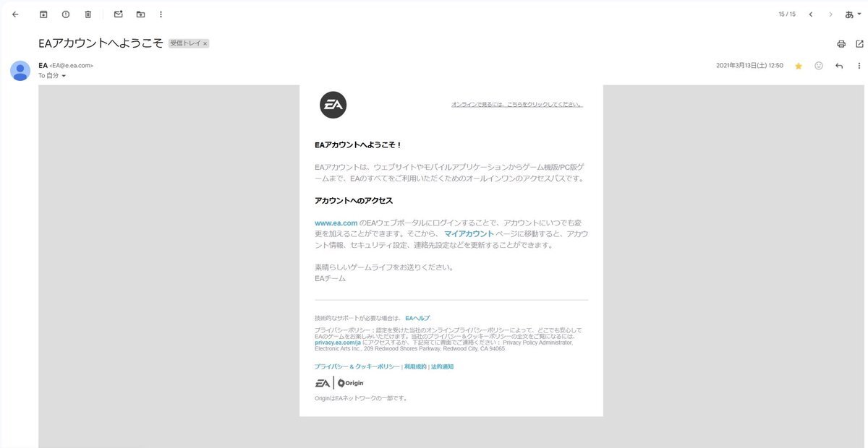Open the マイアカウント link

point(469,234)
